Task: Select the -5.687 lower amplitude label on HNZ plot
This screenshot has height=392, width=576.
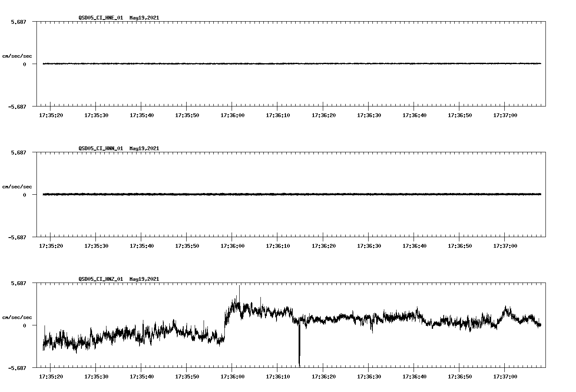Action: coord(18,368)
